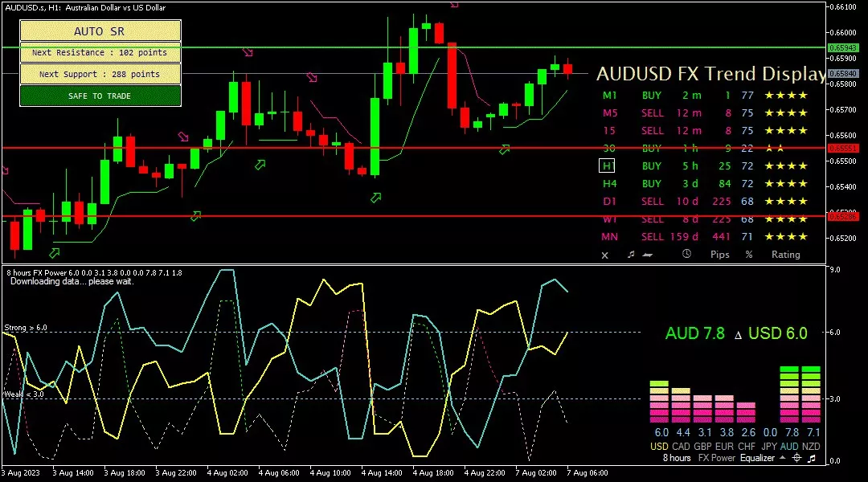The width and height of the screenshot is (868, 482).
Task: Click the Downloading data please wait message
Action: point(72,282)
